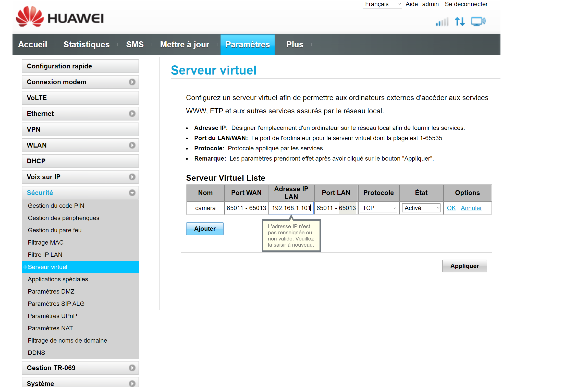Click the OK link in Options
This screenshot has height=387, width=588.
[451, 208]
